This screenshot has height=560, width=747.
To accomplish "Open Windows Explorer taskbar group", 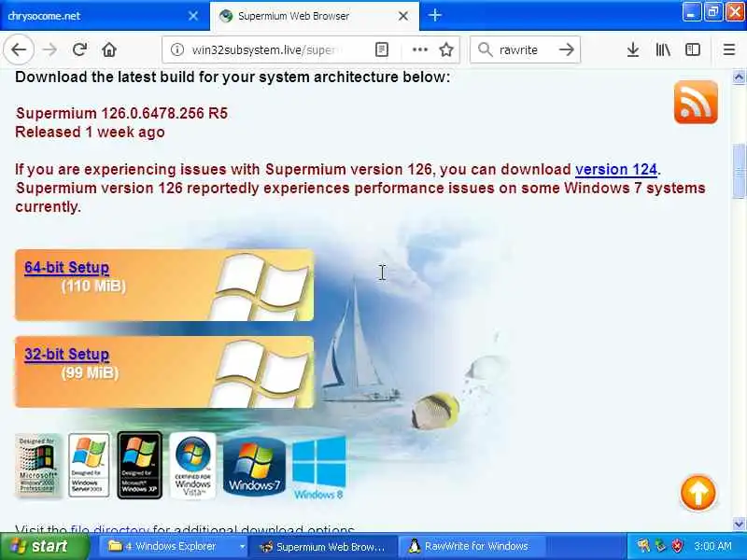I will (171, 546).
